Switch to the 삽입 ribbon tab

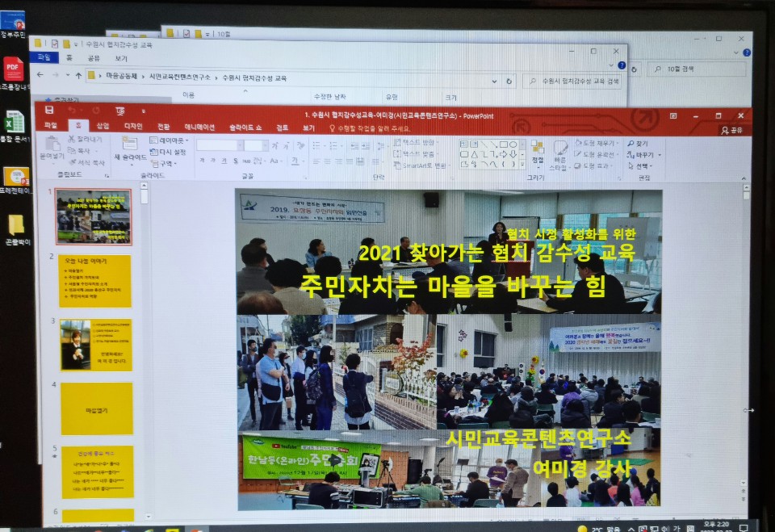103,126
